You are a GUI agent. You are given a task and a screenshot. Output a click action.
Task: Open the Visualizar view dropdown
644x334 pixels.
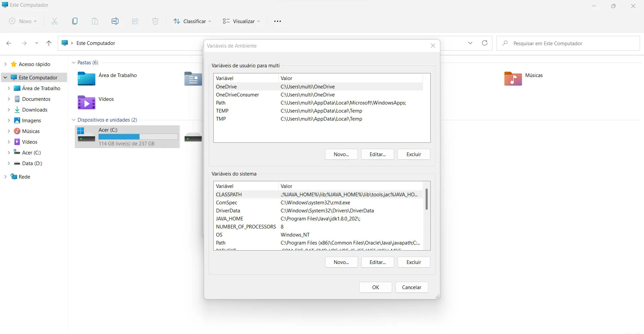tap(241, 21)
